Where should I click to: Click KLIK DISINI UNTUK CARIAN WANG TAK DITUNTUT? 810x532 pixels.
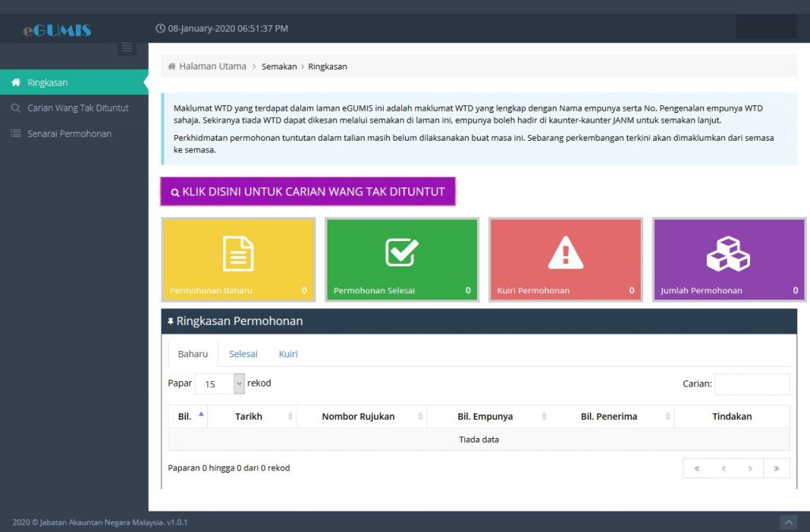click(308, 191)
